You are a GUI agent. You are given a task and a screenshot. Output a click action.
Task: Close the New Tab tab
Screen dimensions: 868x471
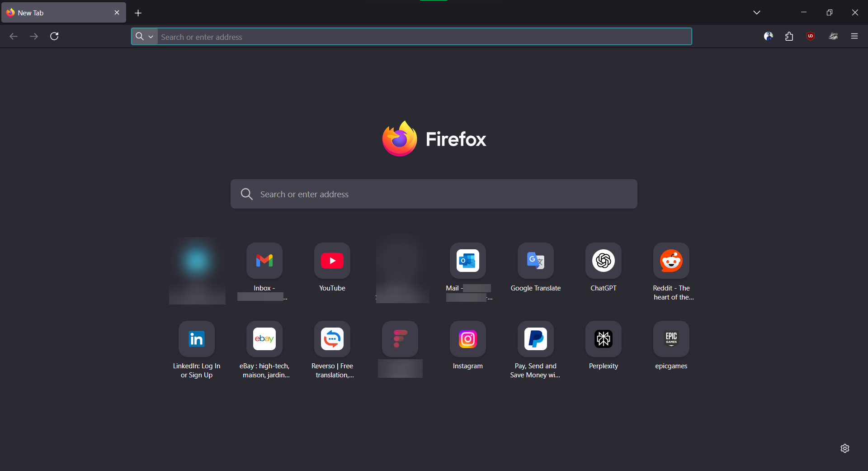click(117, 13)
